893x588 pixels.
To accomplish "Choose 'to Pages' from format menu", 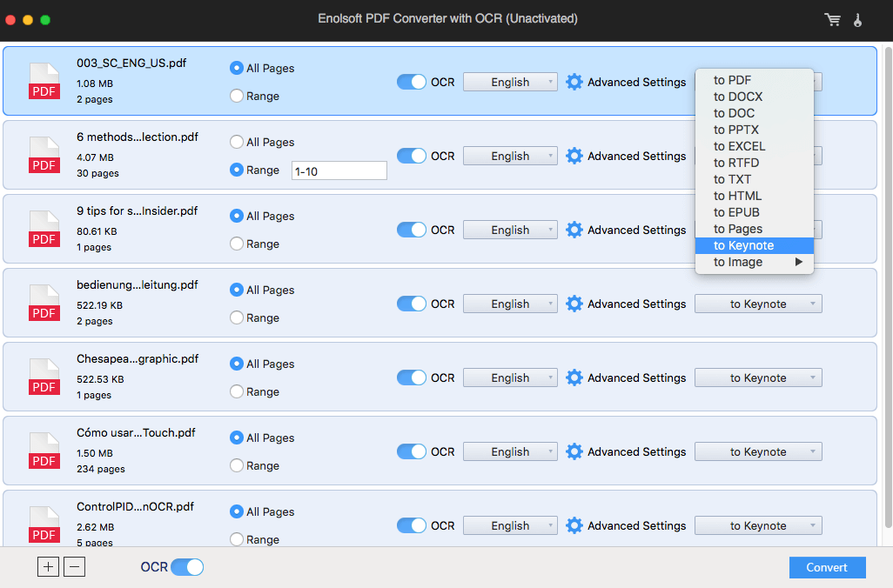I will pyautogui.click(x=754, y=229).
